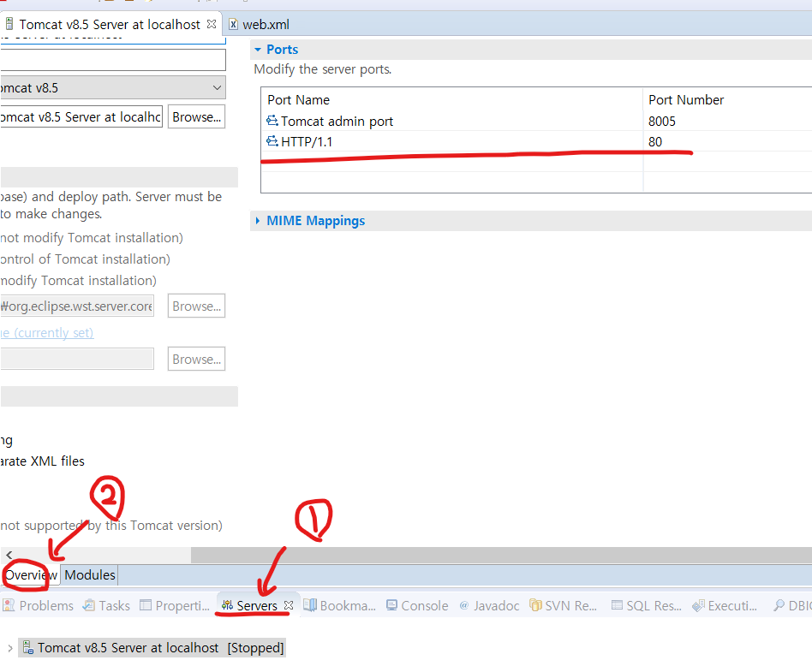Screen dimensions: 812x672
Task: Collapse the Ports section
Action: (x=257, y=50)
